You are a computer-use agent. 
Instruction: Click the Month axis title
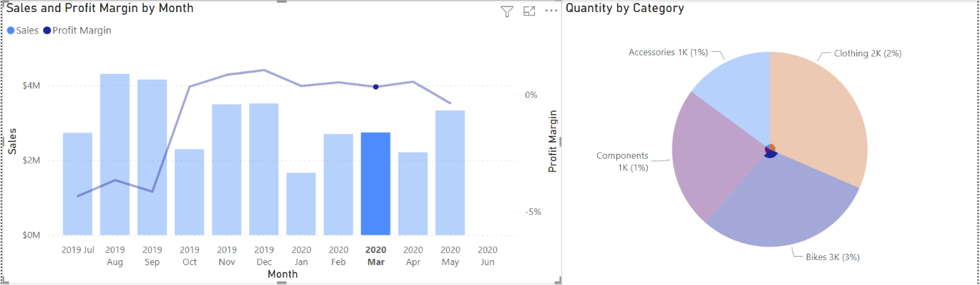coord(283,274)
